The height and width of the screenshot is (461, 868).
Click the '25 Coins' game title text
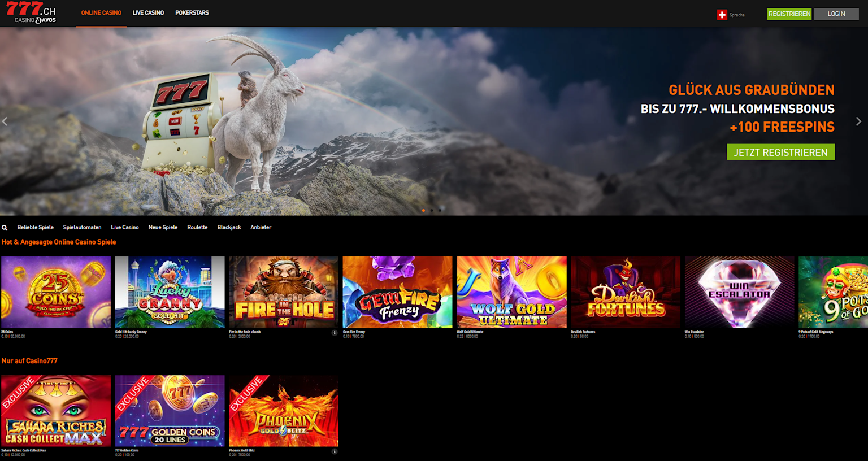(7, 332)
